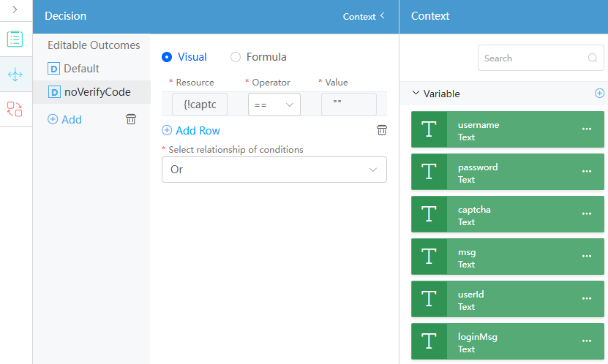Delete condition row using trash icon
The height and width of the screenshot is (364, 608).
(x=382, y=130)
